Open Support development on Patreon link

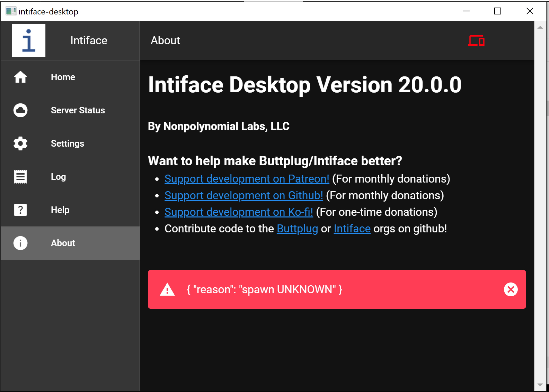coord(247,179)
